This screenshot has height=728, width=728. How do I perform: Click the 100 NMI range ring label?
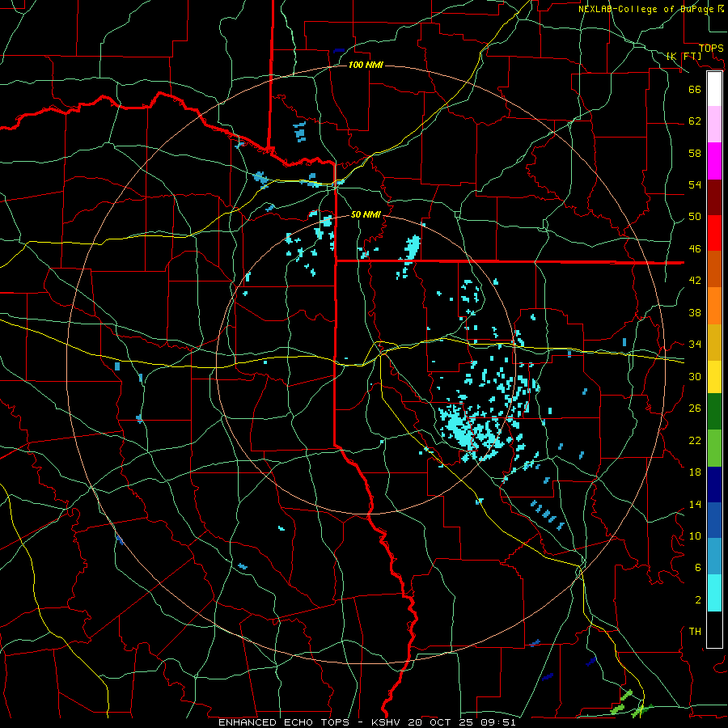[x=366, y=65]
